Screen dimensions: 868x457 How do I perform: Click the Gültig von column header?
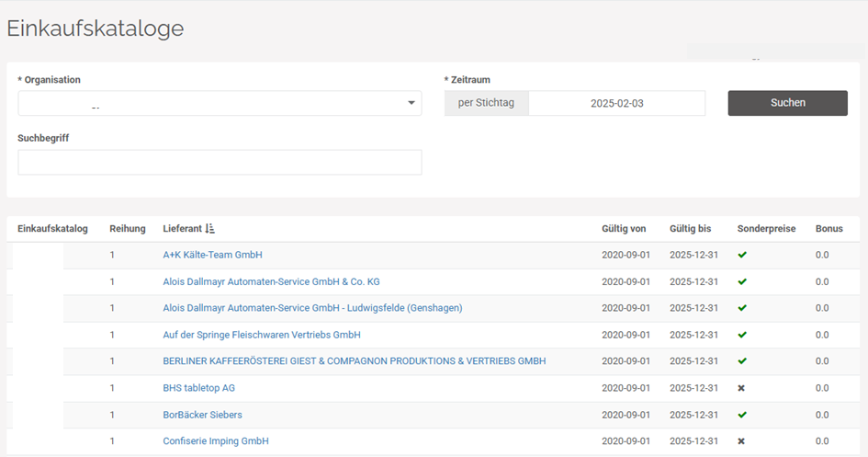[624, 229]
